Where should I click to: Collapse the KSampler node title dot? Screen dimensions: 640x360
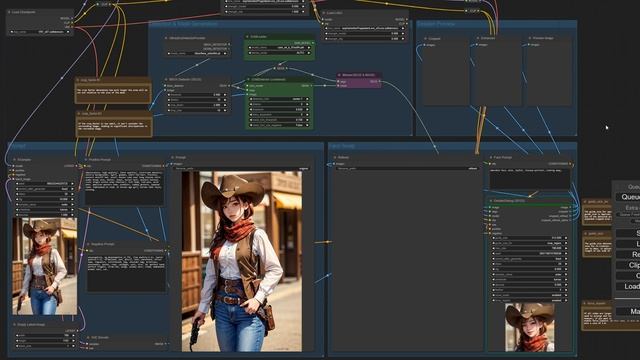(14, 160)
